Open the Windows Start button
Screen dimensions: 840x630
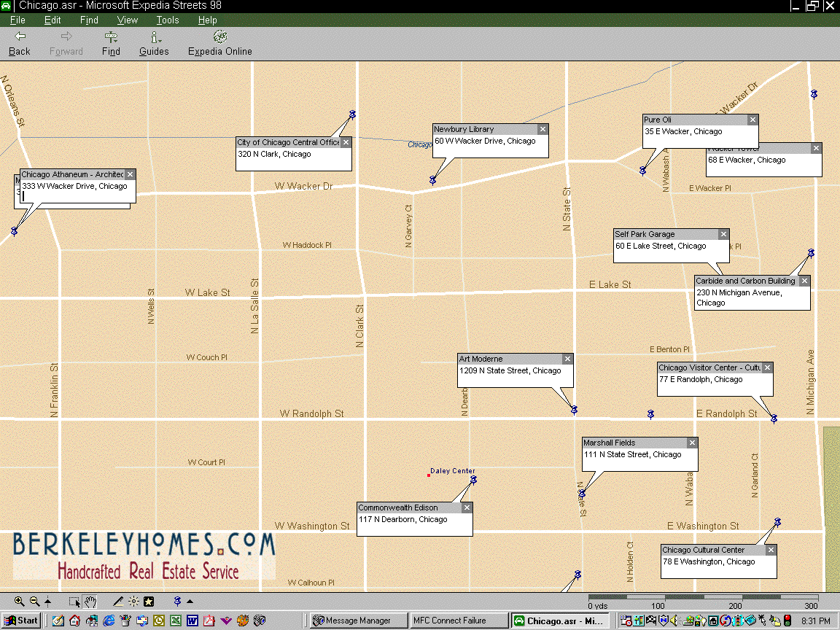tap(21, 621)
